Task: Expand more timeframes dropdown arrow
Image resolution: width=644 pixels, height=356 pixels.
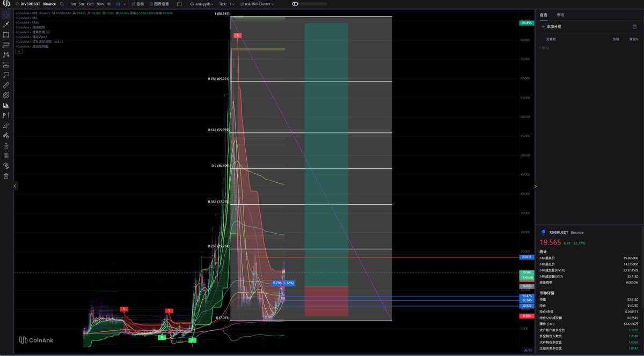Action: tap(125, 4)
